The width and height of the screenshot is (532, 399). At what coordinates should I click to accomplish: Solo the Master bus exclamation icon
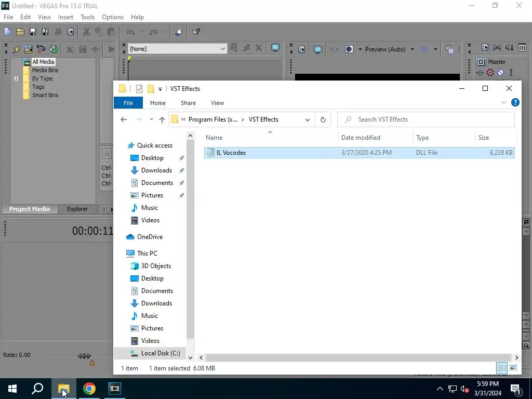(x=511, y=72)
